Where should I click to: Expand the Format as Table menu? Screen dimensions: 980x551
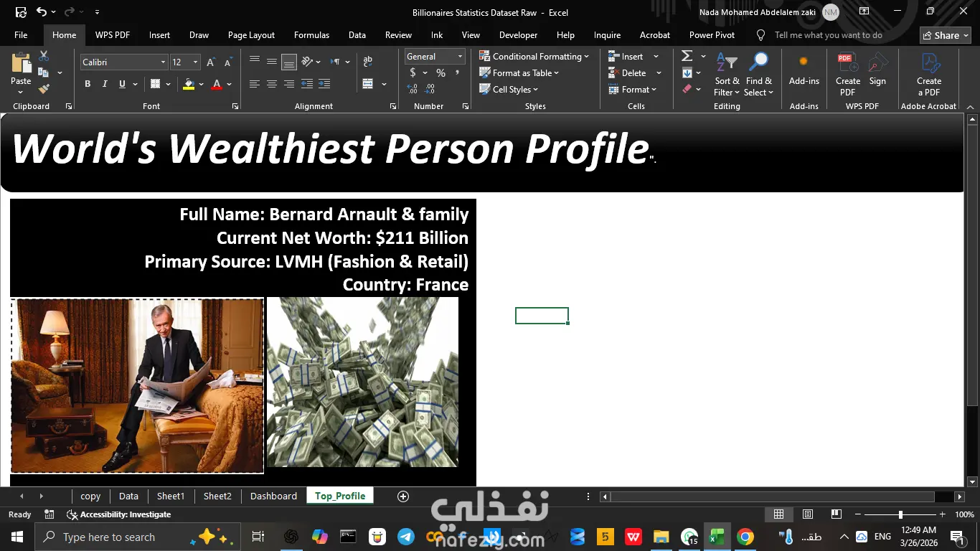coord(519,72)
